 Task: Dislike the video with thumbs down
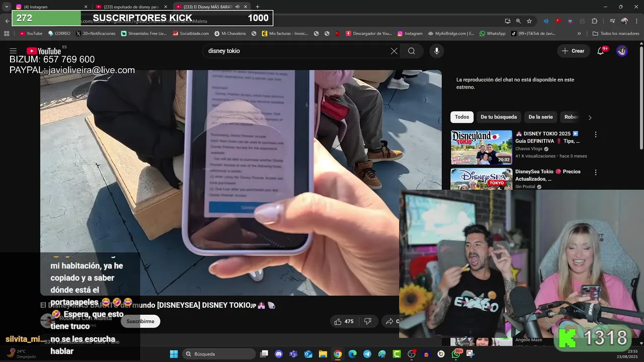coord(368,321)
